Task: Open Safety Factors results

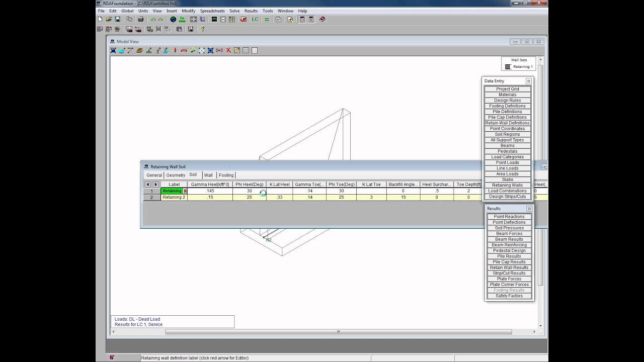Action: click(509, 296)
